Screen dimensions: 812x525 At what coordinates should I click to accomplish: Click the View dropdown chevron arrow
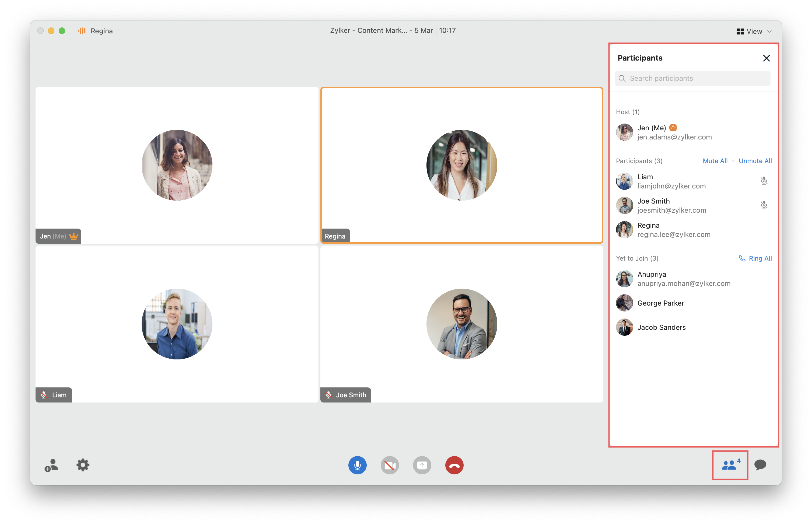tap(769, 31)
